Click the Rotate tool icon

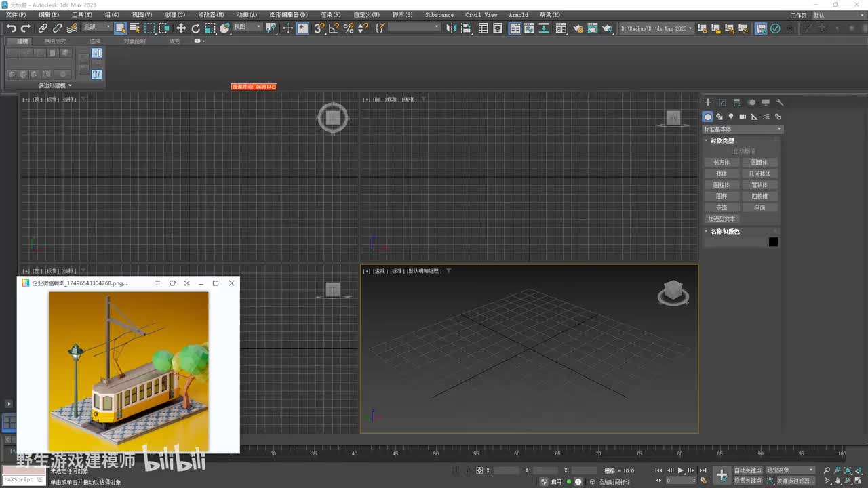[195, 28]
